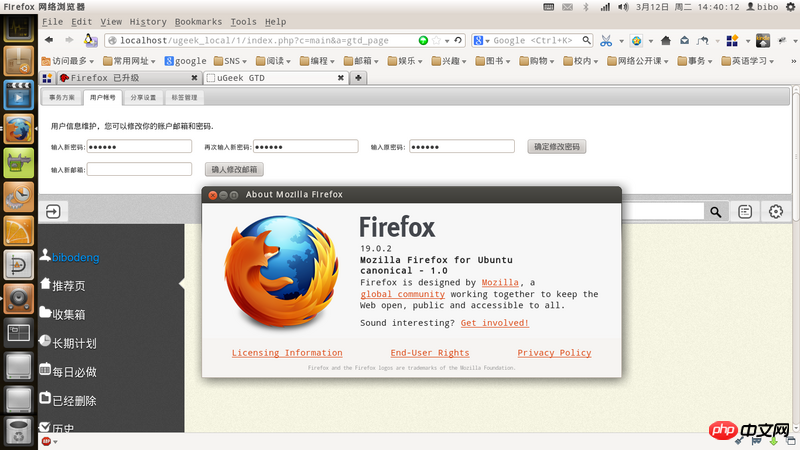Viewport: 800px width, 450px height.
Task: Open the File menu
Action: (x=52, y=21)
